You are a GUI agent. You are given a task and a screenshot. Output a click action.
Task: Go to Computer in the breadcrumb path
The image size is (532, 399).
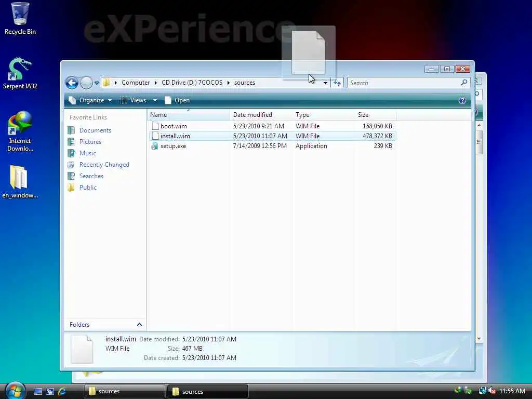pos(136,83)
